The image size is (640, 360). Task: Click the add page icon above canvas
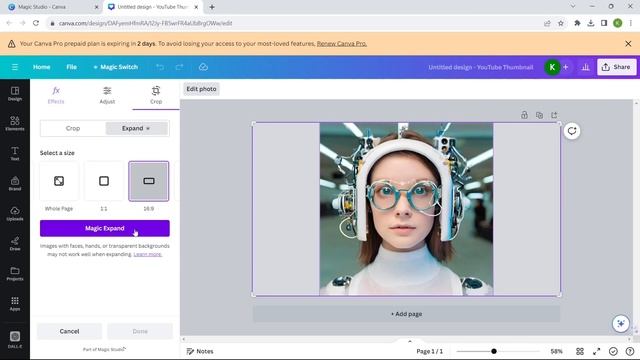[x=554, y=115]
